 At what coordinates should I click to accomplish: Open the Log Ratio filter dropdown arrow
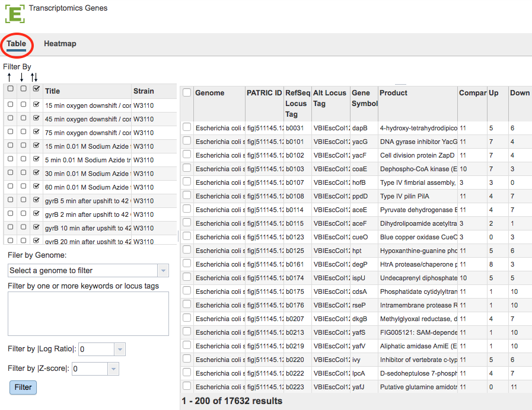(120, 350)
